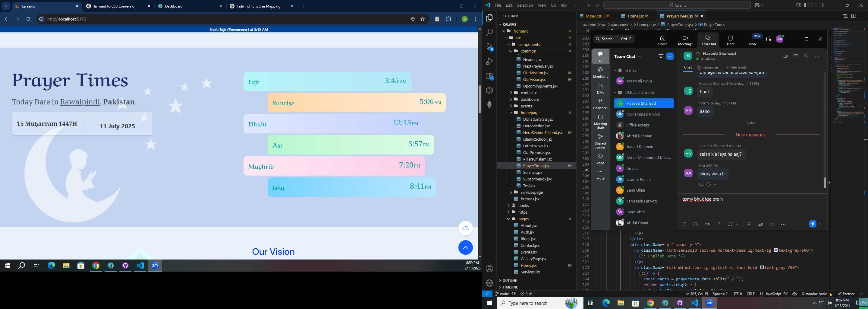Click the main* branch in the status bar
This screenshot has height=309, width=868.
502,294
